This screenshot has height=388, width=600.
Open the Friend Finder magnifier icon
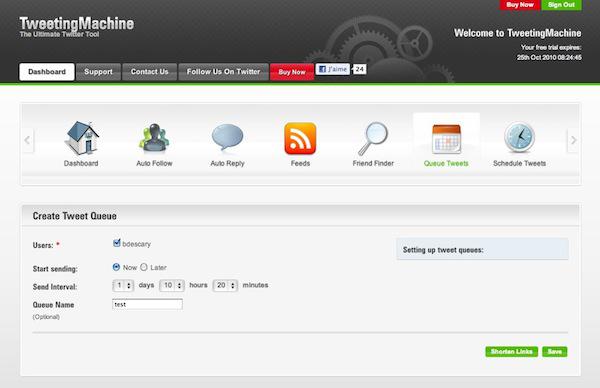tap(373, 138)
